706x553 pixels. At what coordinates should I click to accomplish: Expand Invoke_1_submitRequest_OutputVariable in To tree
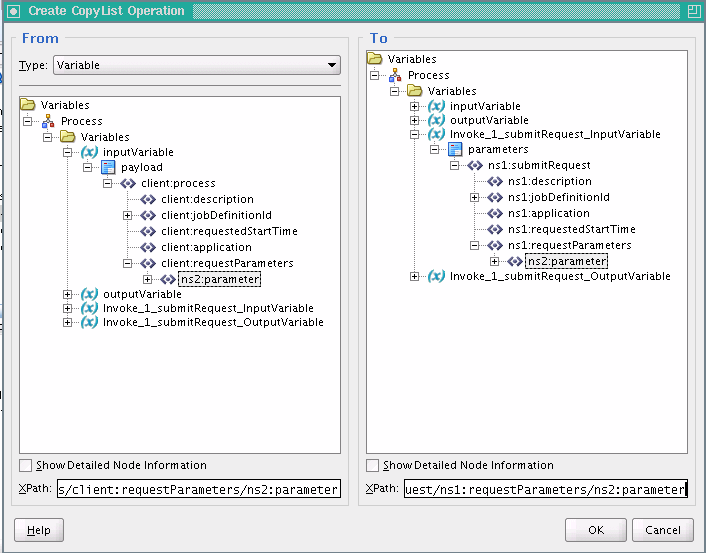coord(414,276)
